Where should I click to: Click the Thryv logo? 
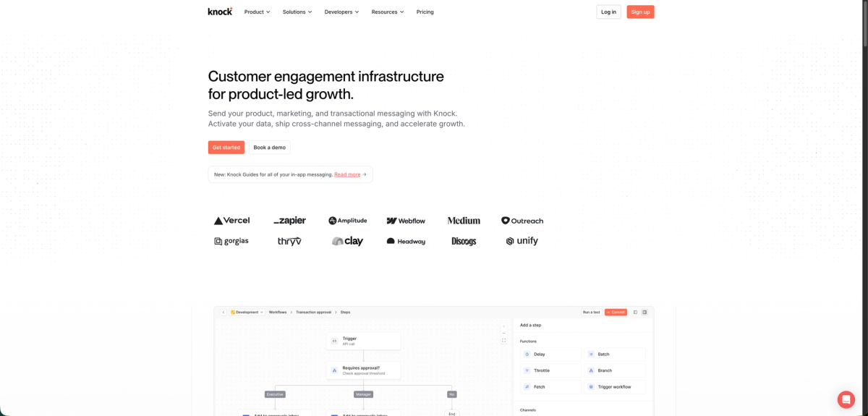click(x=290, y=241)
